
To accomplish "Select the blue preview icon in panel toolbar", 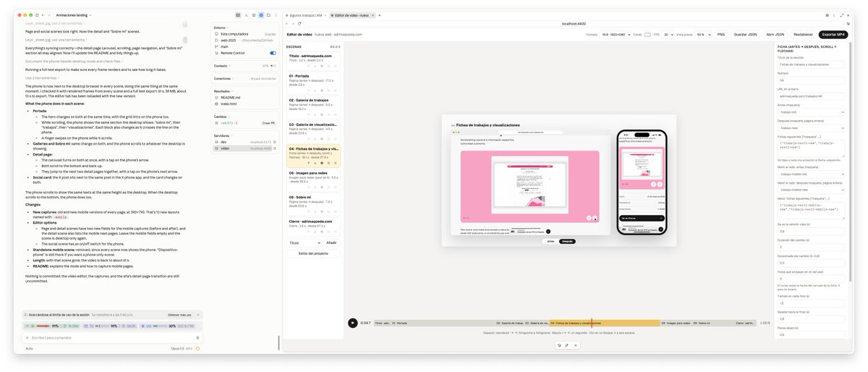I will click(261, 15).
